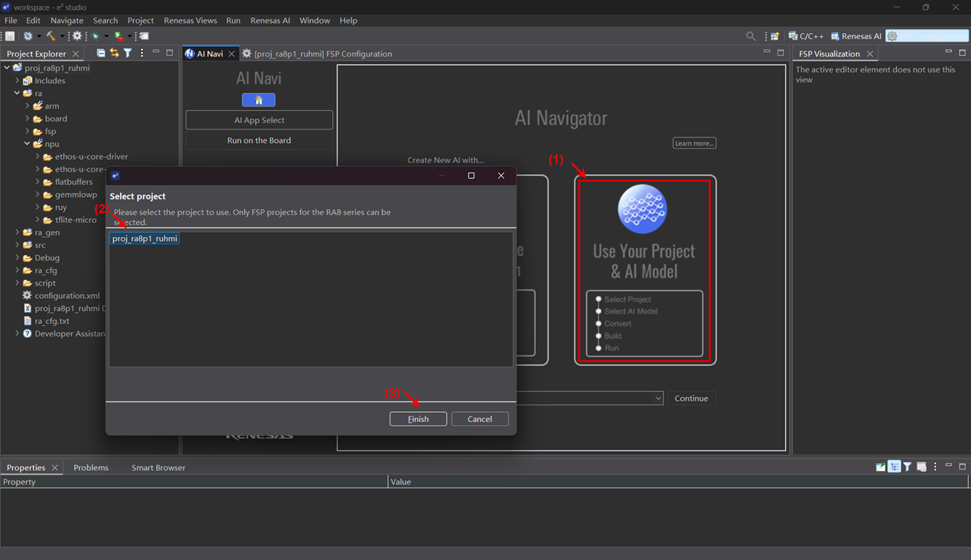
Task: Open the Renesas Views menu
Action: (x=190, y=20)
